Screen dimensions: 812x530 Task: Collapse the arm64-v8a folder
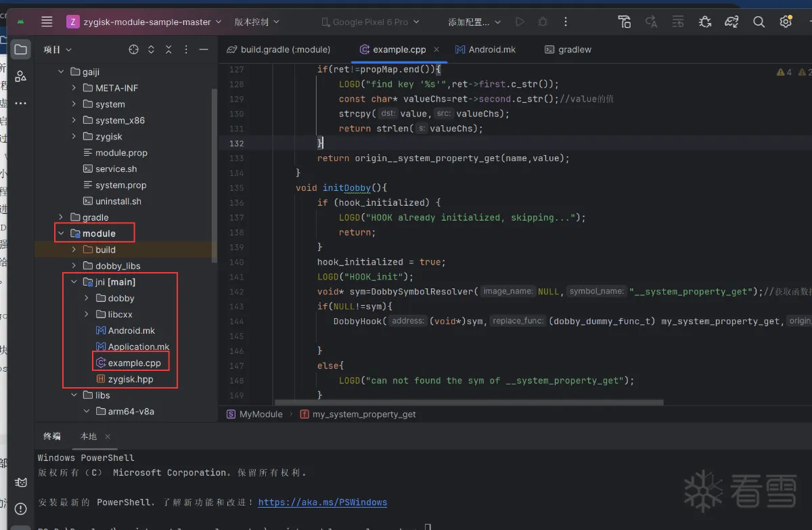tap(87, 412)
